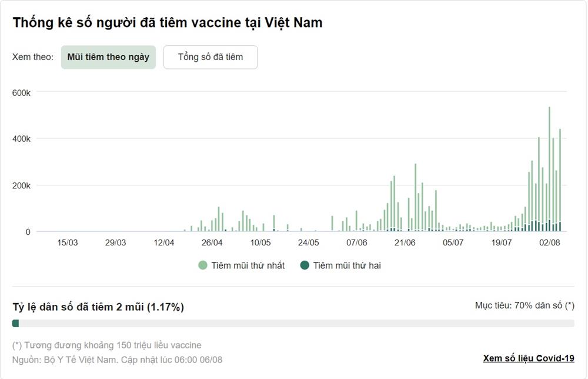
Task: Click the filled part of the vaccination progress bar
Action: (15, 323)
